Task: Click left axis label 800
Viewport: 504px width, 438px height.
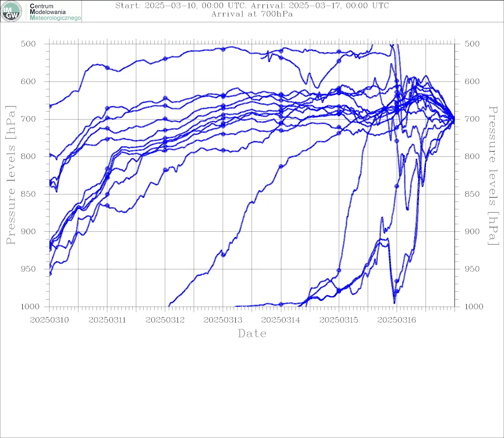Action: (x=28, y=156)
